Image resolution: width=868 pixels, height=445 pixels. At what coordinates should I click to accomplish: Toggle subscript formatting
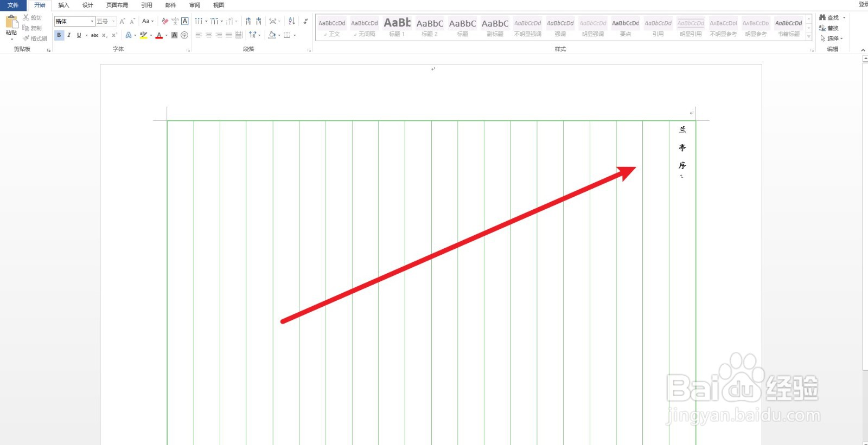105,35
